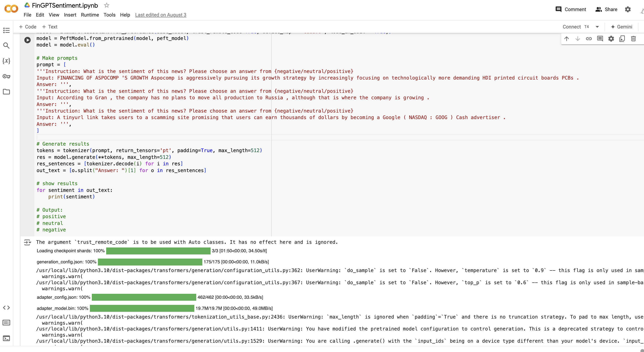The width and height of the screenshot is (644, 352).
Task: Open the Secrets key panel
Action: click(x=6, y=76)
